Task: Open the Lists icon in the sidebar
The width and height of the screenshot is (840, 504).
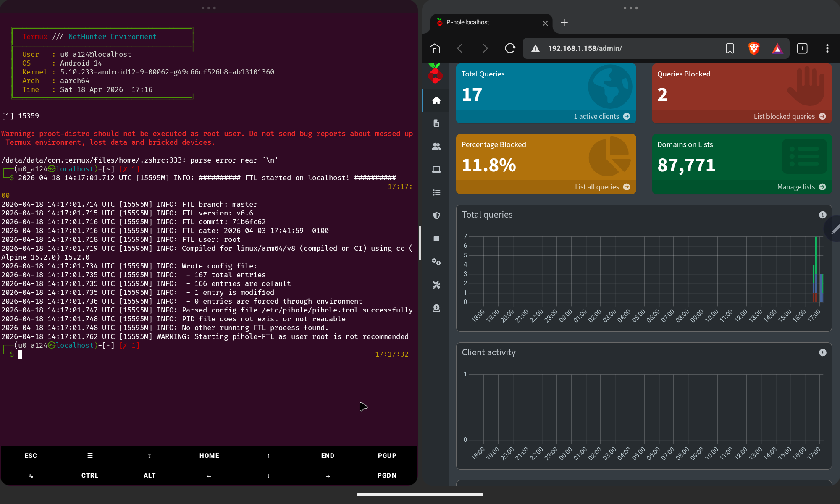Action: click(436, 192)
